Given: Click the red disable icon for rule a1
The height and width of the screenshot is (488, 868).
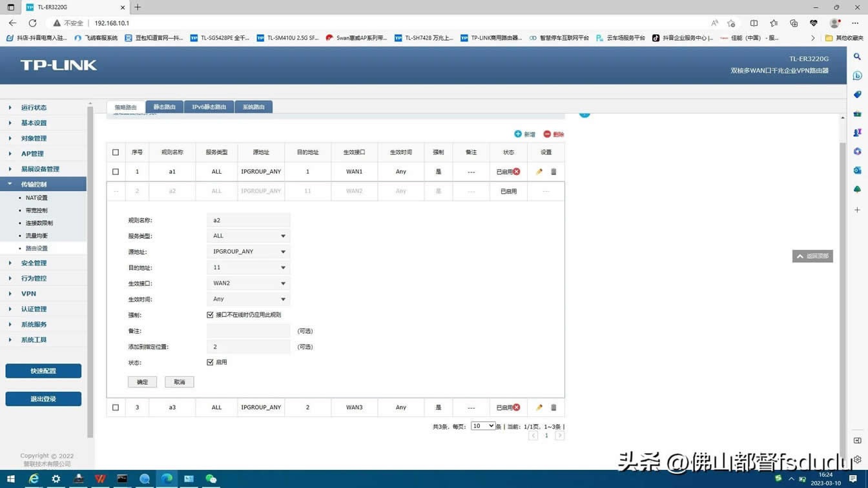Looking at the screenshot, I should pos(517,172).
